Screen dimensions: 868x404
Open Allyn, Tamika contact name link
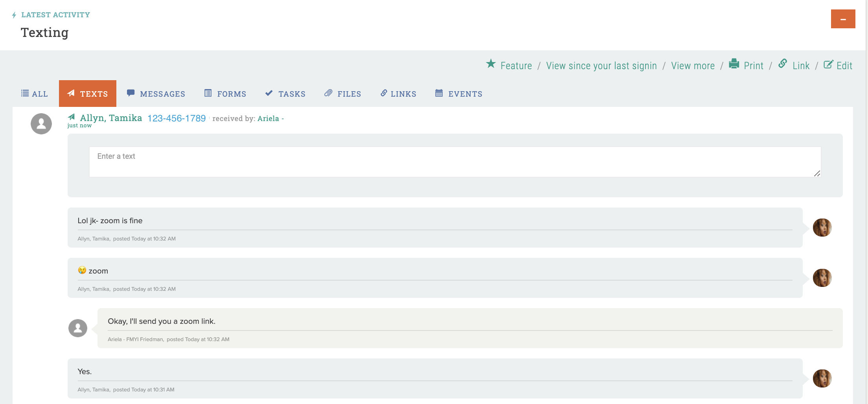tap(111, 118)
